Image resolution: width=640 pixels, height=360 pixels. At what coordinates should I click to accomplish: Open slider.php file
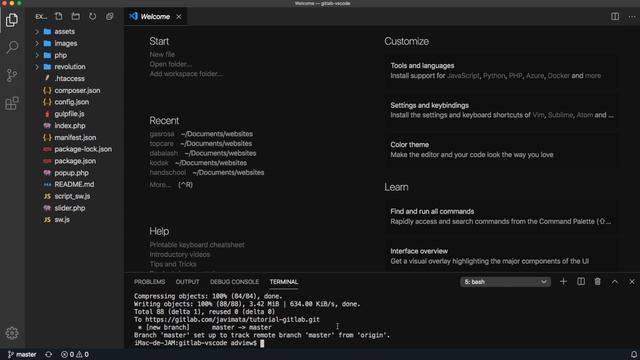coord(70,208)
